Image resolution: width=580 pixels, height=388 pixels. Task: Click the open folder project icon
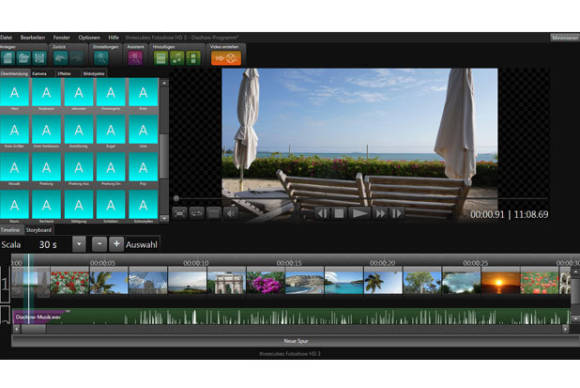click(x=23, y=58)
